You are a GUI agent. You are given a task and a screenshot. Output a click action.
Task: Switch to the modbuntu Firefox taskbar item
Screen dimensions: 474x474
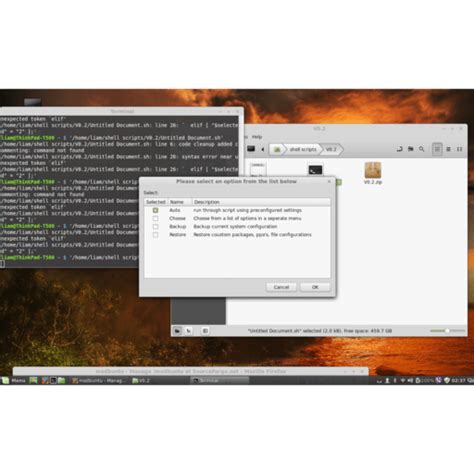point(99,380)
